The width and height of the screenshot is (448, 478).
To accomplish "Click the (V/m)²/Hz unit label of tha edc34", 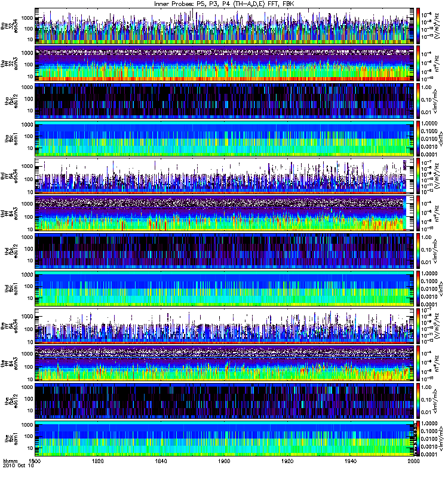I will (x=437, y=26).
